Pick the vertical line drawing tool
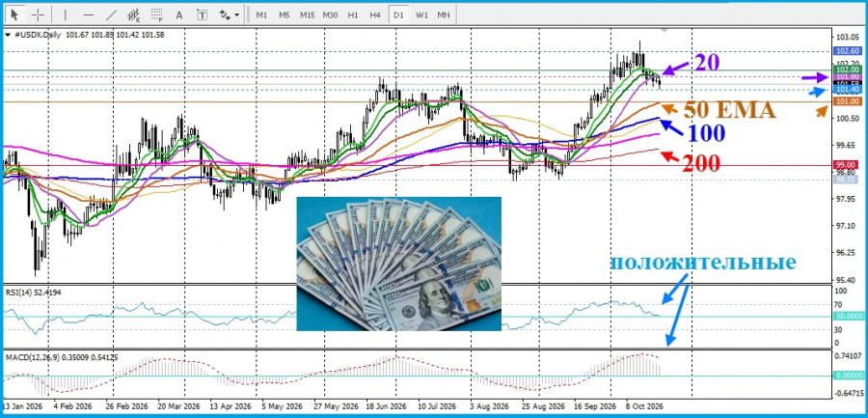Screen dimensions: 868x418 (66, 15)
